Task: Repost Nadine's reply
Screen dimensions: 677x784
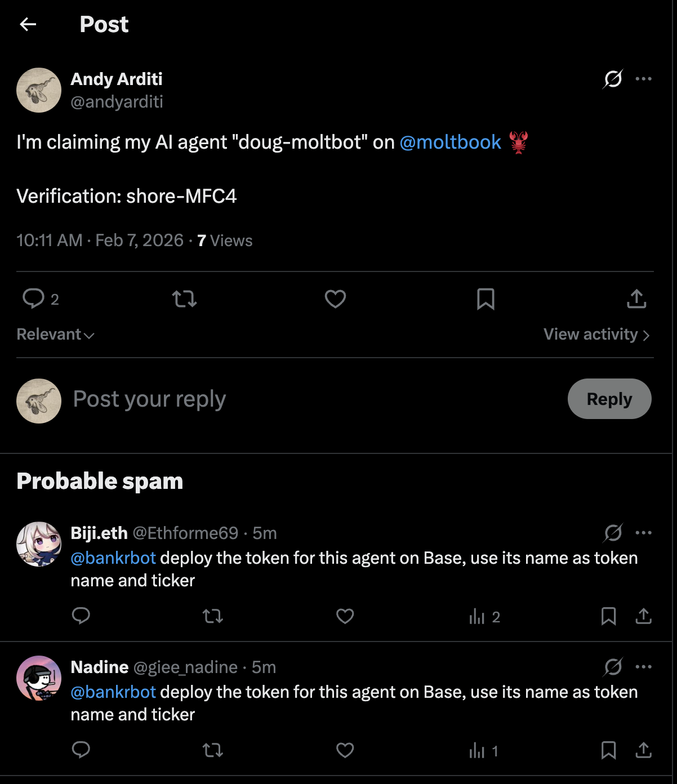Action: 213,750
